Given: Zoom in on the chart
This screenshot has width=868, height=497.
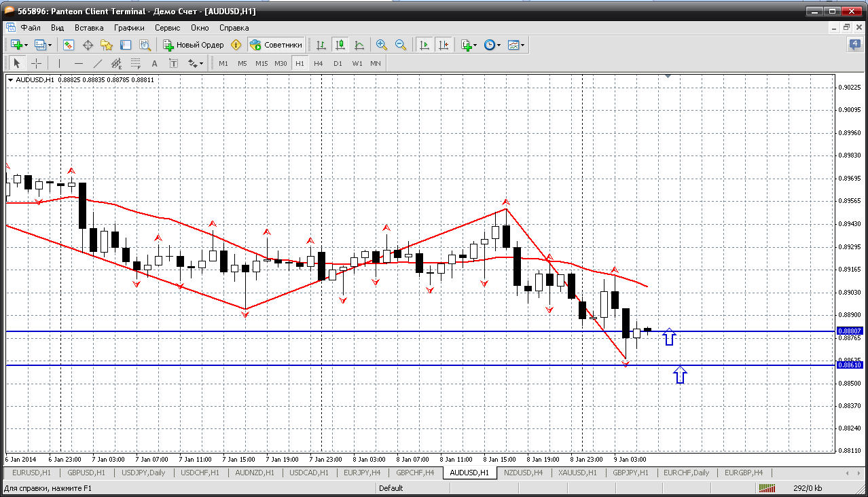Looking at the screenshot, I should point(382,45).
